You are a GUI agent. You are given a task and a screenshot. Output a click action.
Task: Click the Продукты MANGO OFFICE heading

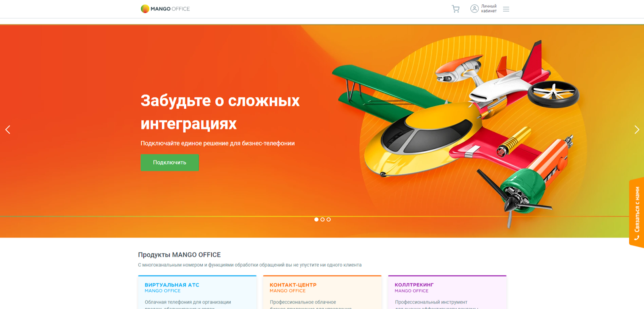tap(180, 255)
